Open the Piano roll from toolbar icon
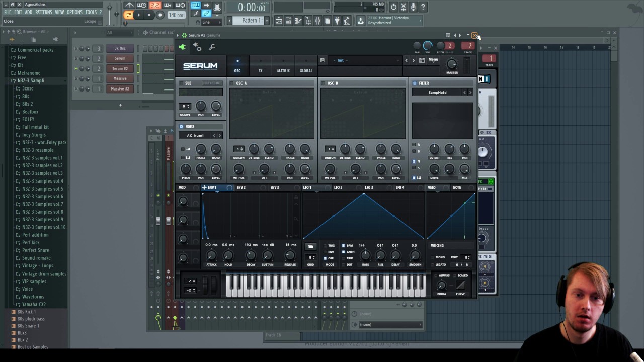 click(298, 21)
